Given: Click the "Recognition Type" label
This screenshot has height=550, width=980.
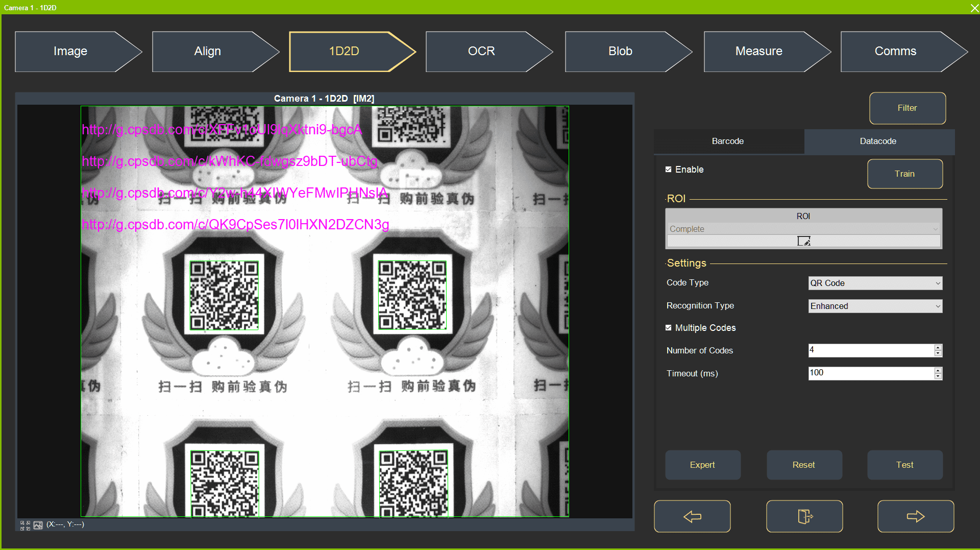Looking at the screenshot, I should [700, 306].
